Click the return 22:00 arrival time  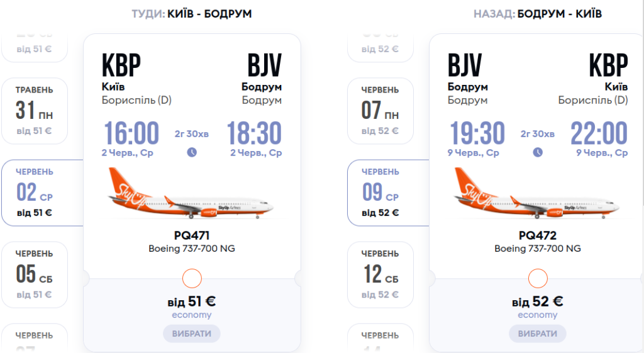[599, 134]
